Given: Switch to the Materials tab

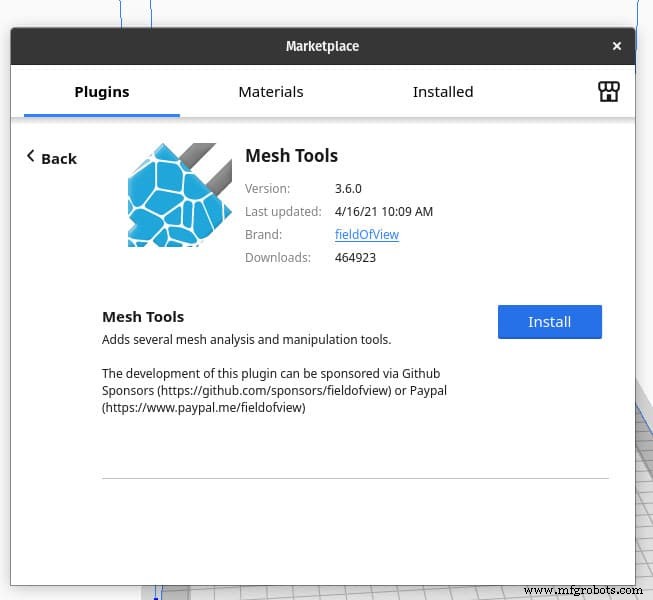Looking at the screenshot, I should tap(271, 92).
